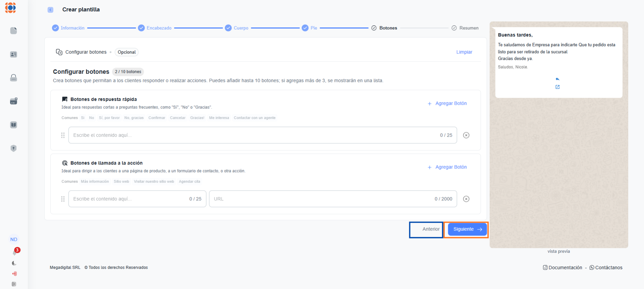Open notifications bell with 3 badge

pyautogui.click(x=15, y=252)
